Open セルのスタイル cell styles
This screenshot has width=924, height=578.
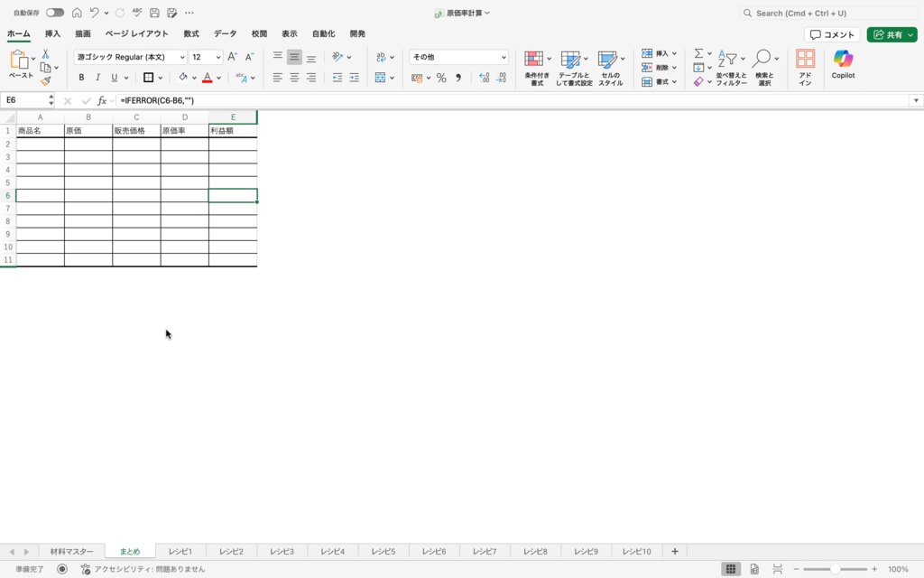[x=610, y=68]
